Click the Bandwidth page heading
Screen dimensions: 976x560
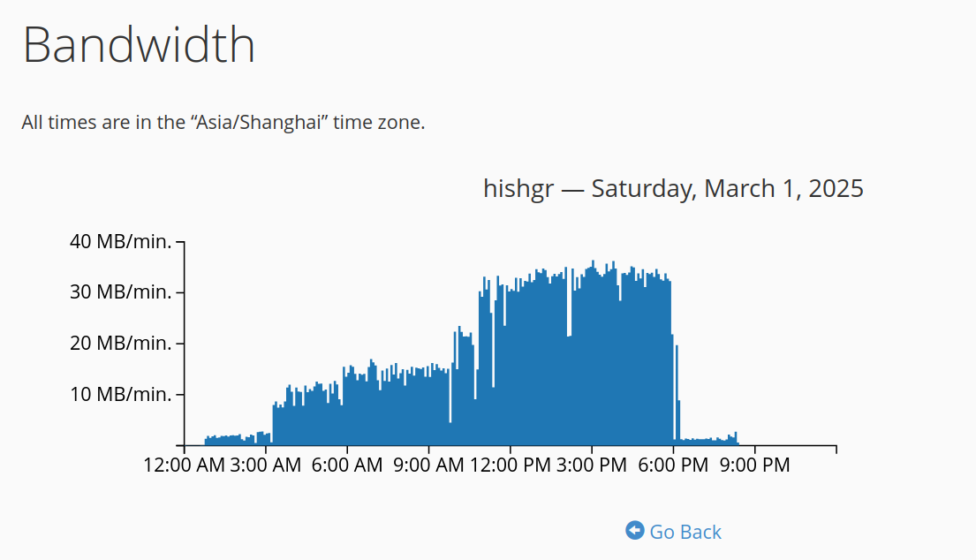point(139,45)
